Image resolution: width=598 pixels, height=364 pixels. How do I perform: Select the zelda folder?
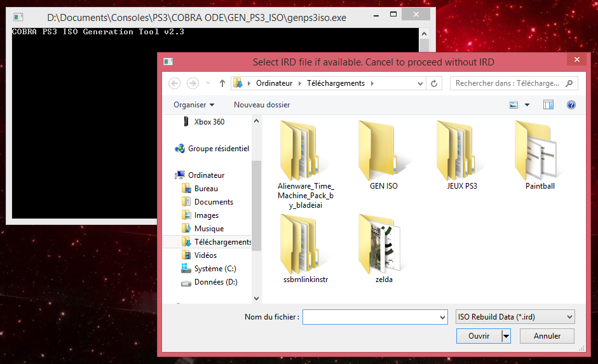pos(384,249)
